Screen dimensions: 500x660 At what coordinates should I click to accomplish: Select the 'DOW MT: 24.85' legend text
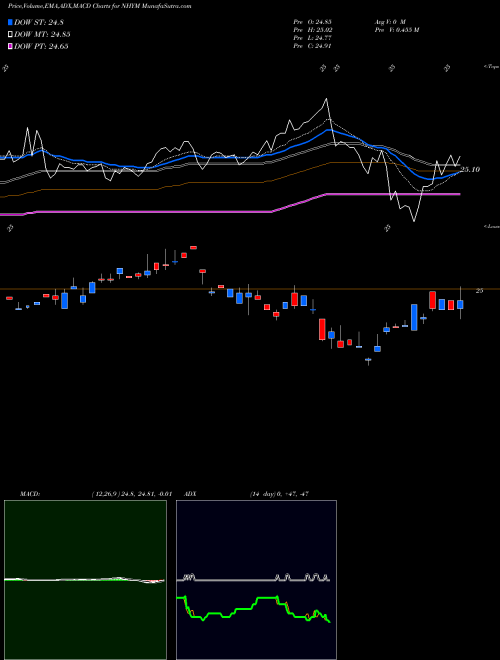42,35
